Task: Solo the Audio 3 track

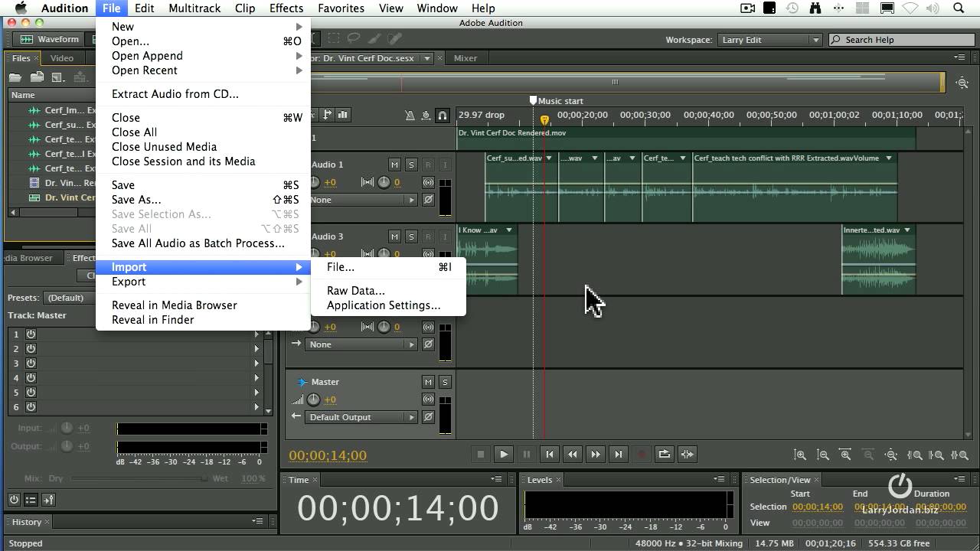Action: pyautogui.click(x=411, y=236)
